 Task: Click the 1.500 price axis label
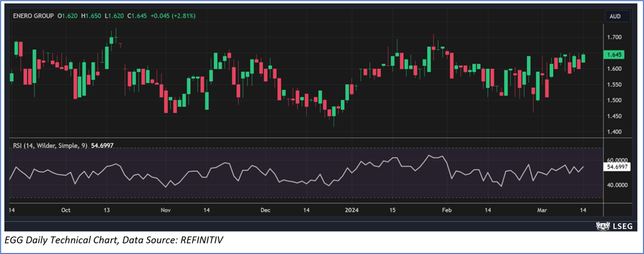click(x=615, y=100)
